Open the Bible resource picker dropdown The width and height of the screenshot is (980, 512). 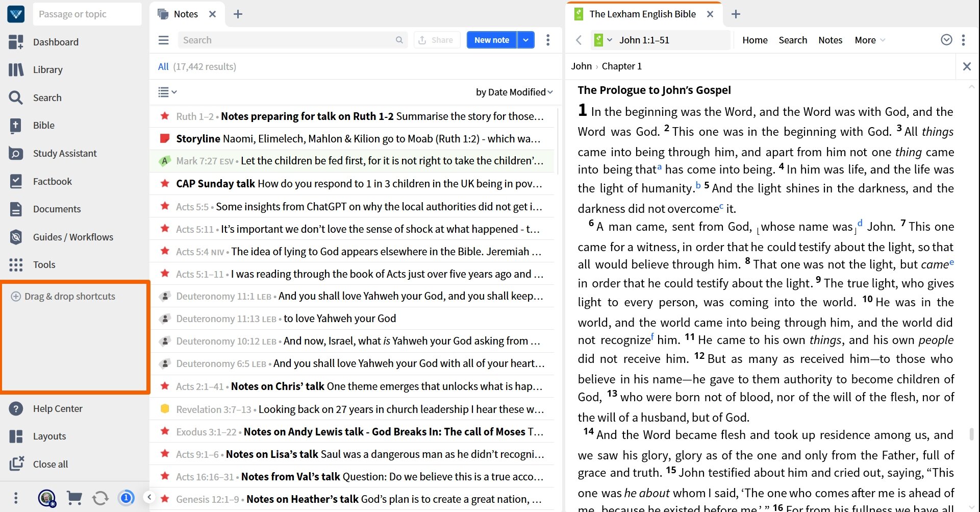(602, 40)
